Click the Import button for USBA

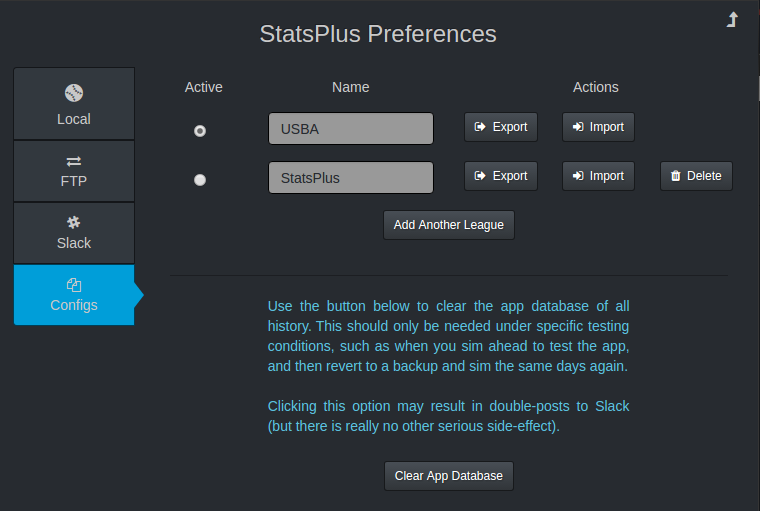click(x=598, y=127)
